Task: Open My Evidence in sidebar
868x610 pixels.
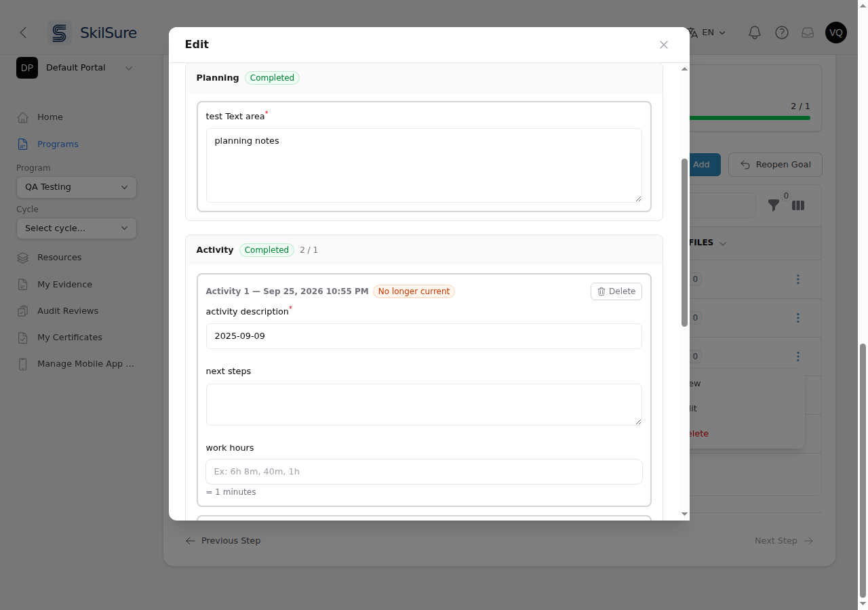Action: click(65, 285)
